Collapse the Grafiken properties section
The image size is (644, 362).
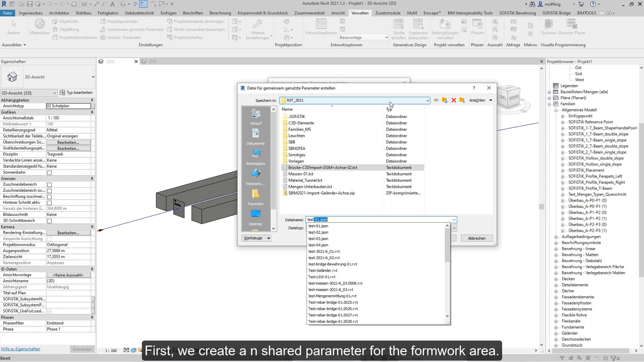click(92, 112)
